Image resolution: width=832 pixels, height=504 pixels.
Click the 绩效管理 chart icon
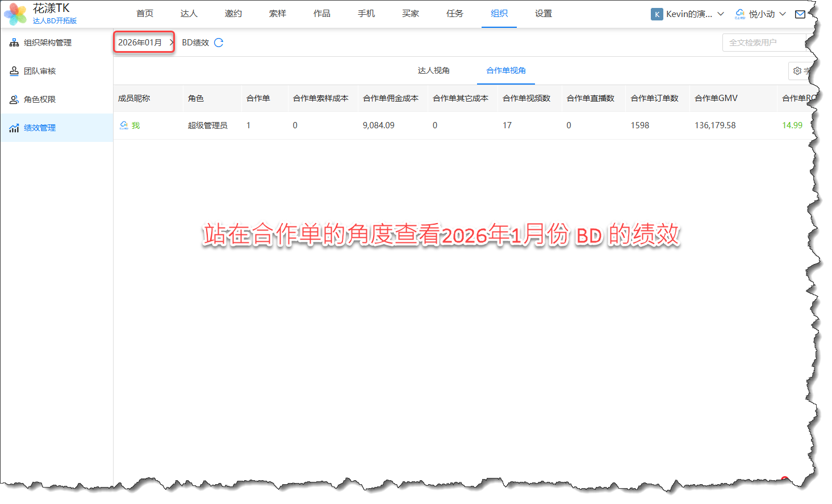click(14, 128)
